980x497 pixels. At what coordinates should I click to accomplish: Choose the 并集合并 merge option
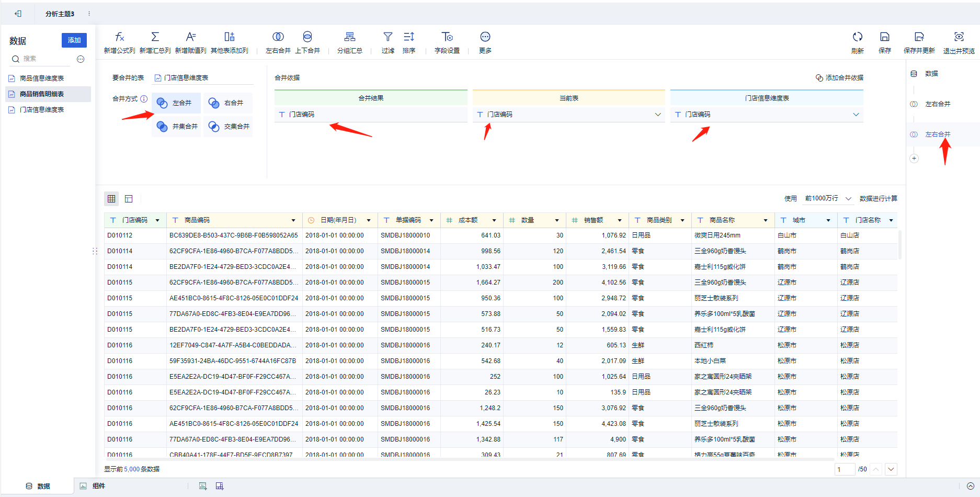click(177, 127)
